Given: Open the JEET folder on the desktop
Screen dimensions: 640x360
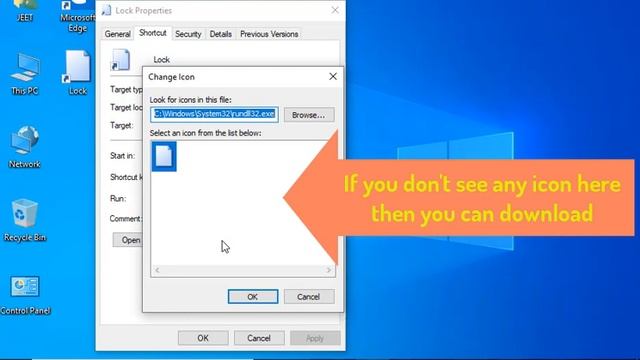Looking at the screenshot, I should pos(24,11).
